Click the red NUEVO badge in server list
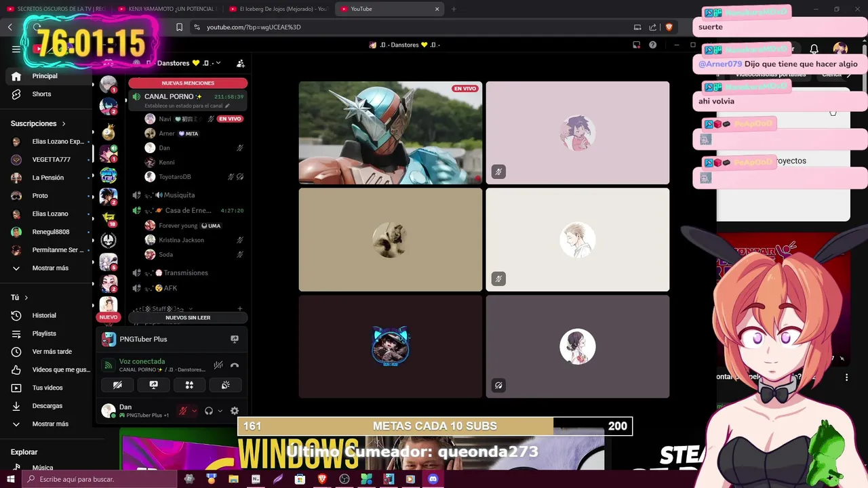 point(108,317)
